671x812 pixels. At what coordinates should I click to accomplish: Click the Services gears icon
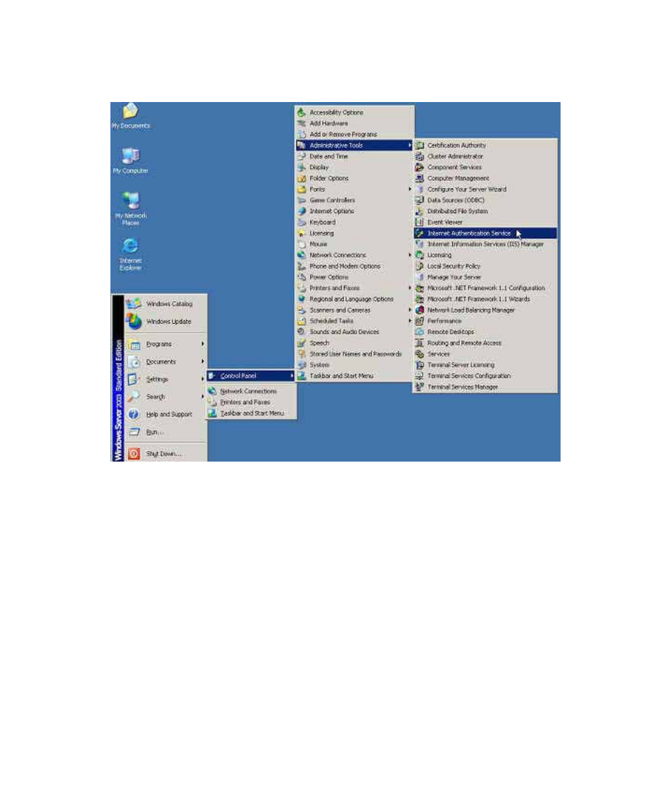(420, 354)
